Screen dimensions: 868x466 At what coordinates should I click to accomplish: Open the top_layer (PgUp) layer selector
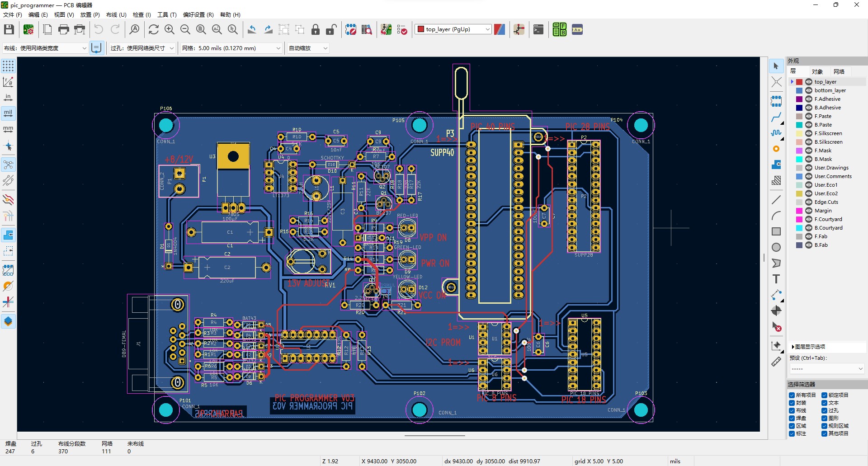(x=453, y=29)
